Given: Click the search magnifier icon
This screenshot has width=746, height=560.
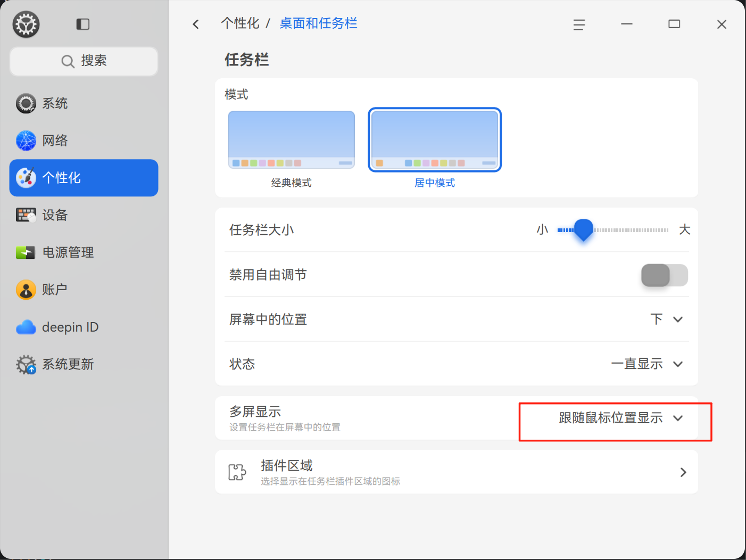Looking at the screenshot, I should tap(68, 61).
